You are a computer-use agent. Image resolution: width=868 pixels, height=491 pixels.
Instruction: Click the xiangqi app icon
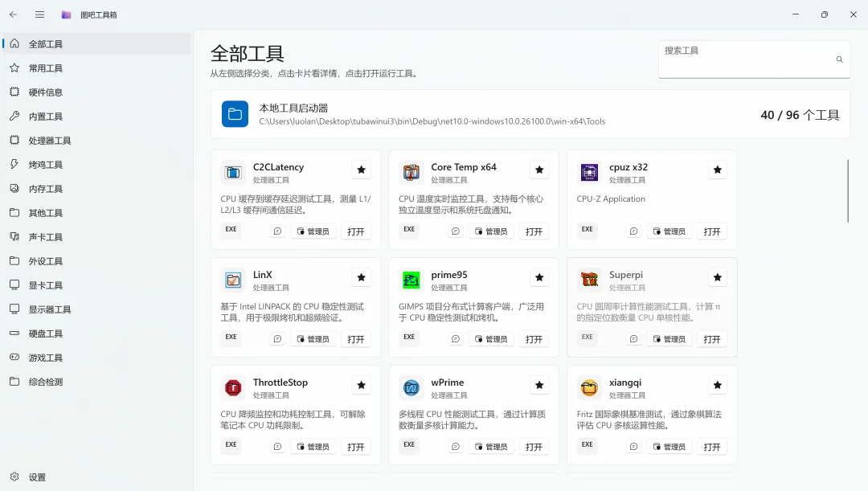(589, 387)
